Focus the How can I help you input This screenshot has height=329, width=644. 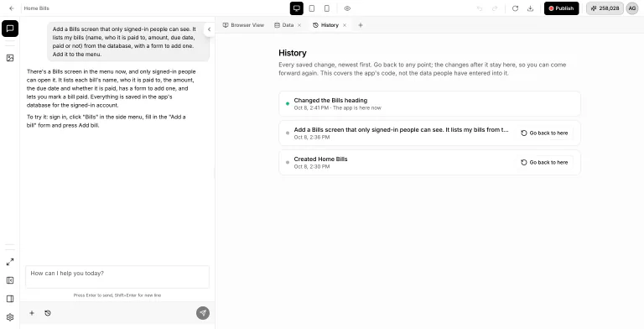(117, 277)
